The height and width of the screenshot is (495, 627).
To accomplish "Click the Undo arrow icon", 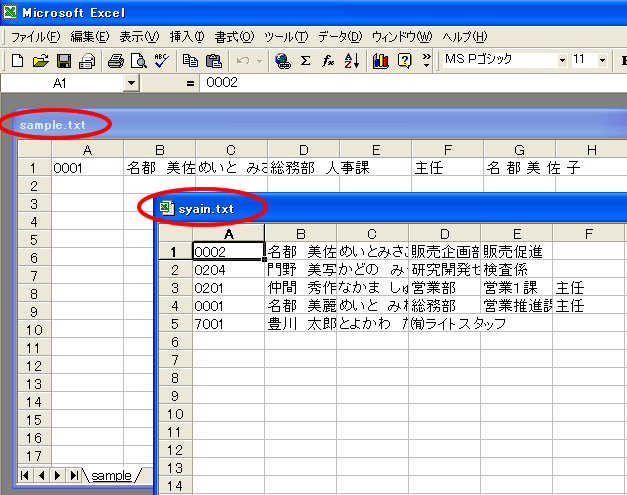I will (243, 61).
